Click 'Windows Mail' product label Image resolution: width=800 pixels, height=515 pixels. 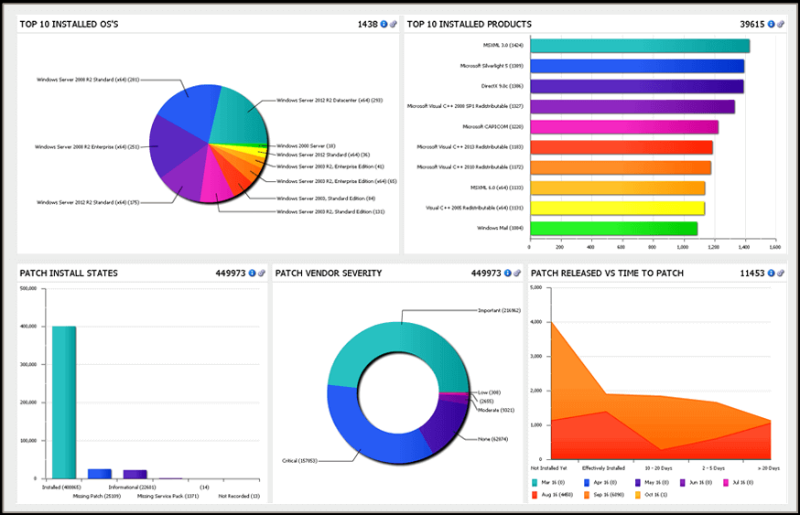pos(500,228)
